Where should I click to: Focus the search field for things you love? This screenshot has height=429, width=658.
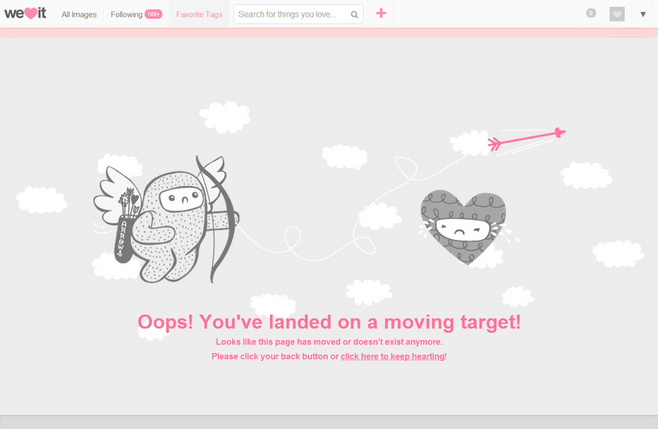click(290, 14)
